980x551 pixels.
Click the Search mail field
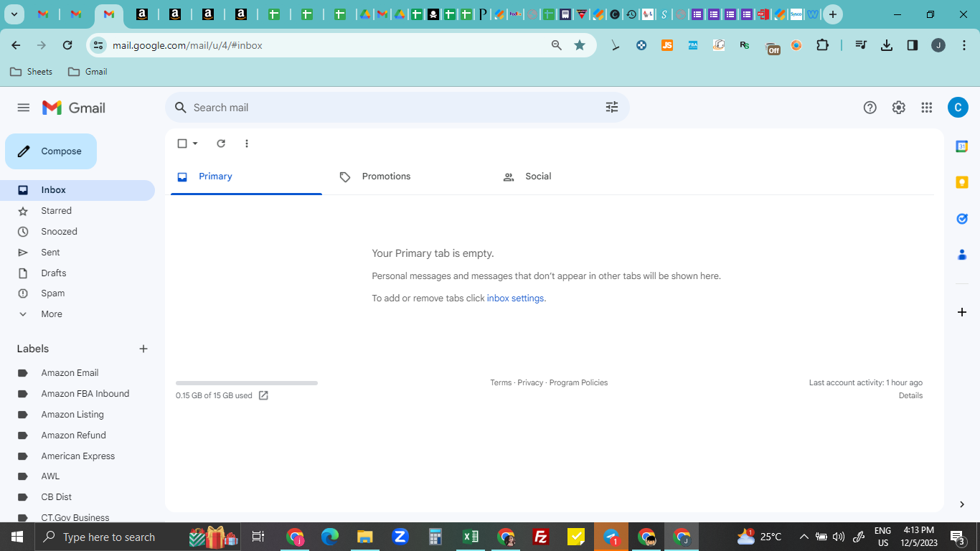click(397, 108)
